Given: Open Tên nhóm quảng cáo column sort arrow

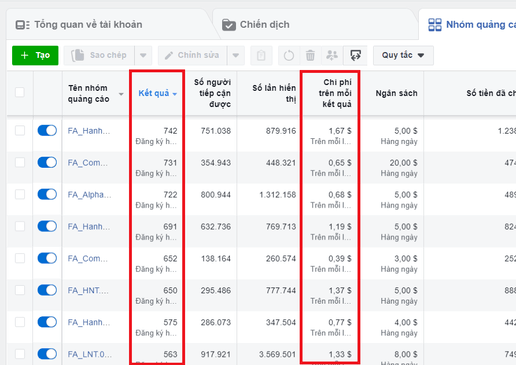Looking at the screenshot, I should click(121, 94).
